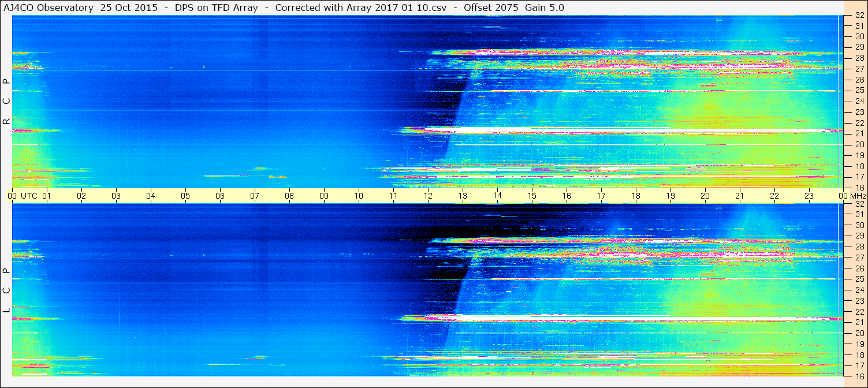Select the 06 hour mark on time axis
The height and width of the screenshot is (388, 868).
[x=220, y=196]
